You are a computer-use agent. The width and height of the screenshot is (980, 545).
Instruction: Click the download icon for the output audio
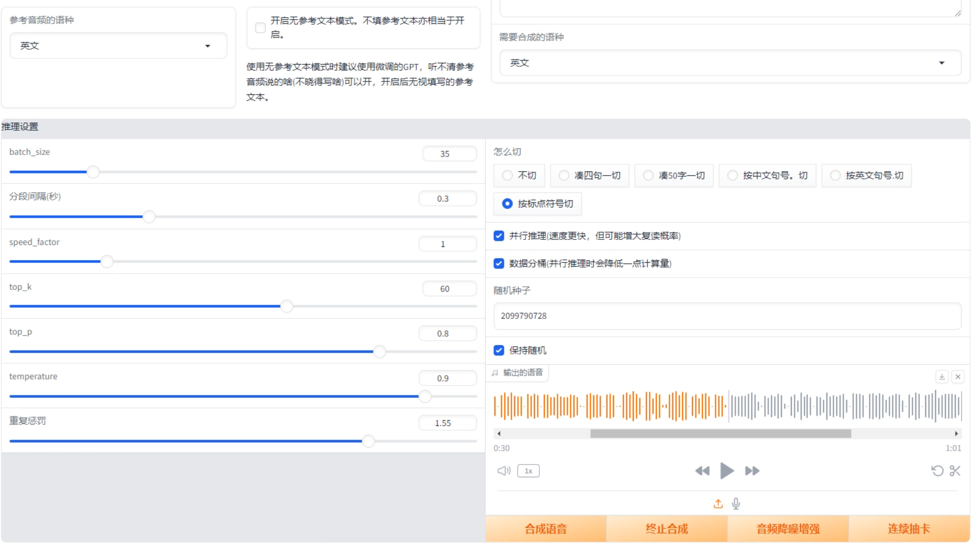click(941, 377)
